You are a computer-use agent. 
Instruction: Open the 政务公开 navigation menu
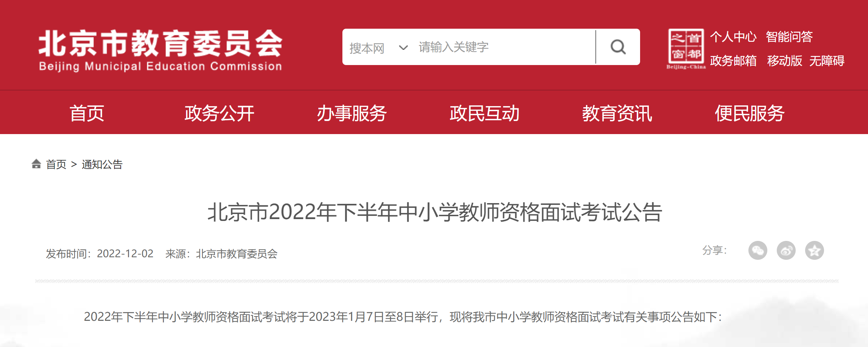219,113
